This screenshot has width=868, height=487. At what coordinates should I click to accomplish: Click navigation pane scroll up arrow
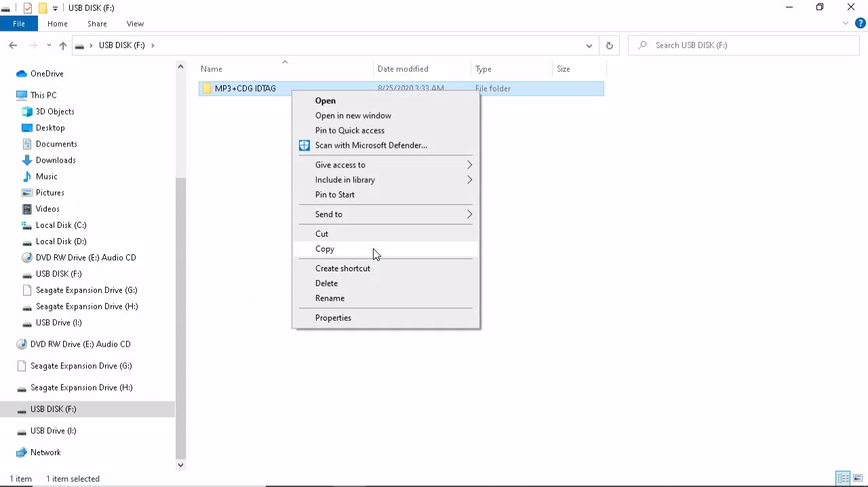180,66
